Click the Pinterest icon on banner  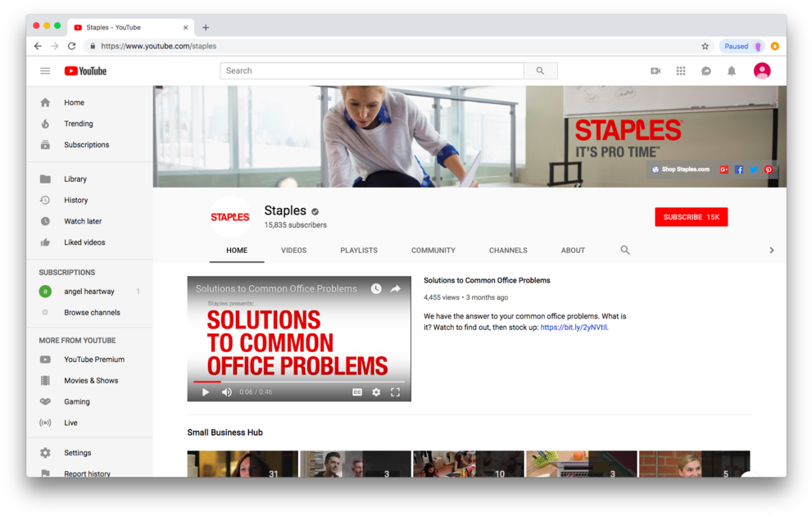[768, 170]
